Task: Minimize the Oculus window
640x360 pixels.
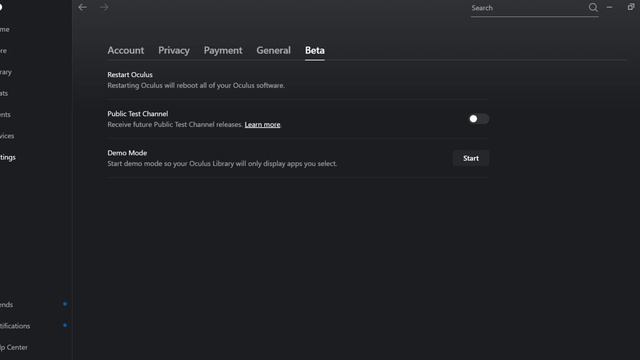Action: 609,7
